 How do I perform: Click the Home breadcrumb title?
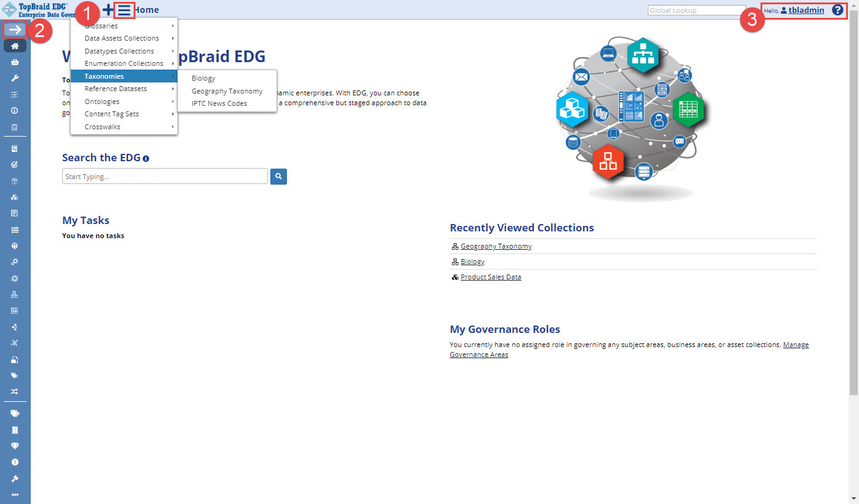147,10
